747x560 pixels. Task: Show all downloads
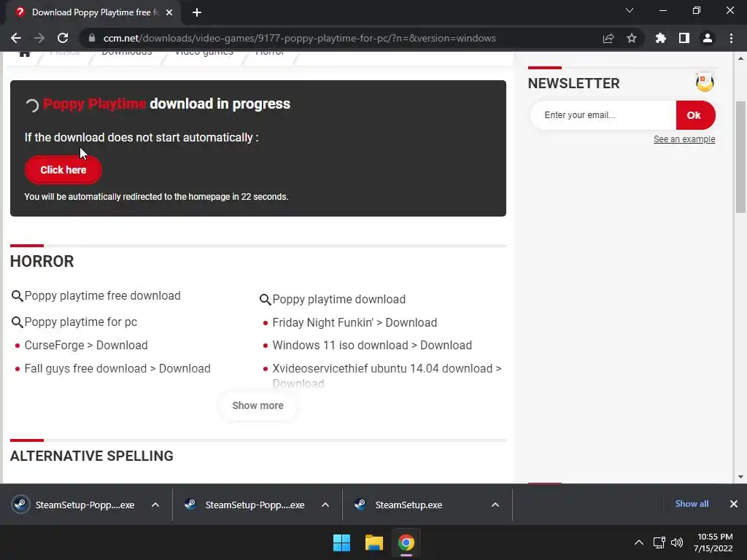692,504
